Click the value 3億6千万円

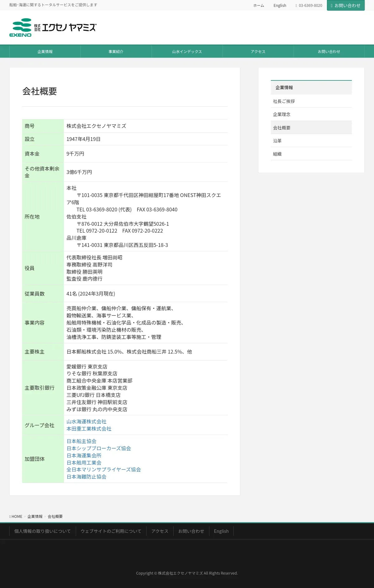point(79,172)
